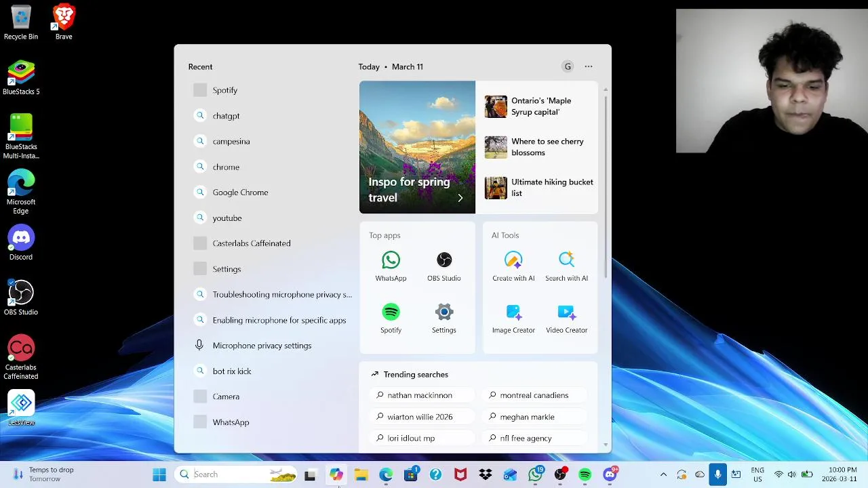Select recent search bot rix kick

[x=271, y=371]
